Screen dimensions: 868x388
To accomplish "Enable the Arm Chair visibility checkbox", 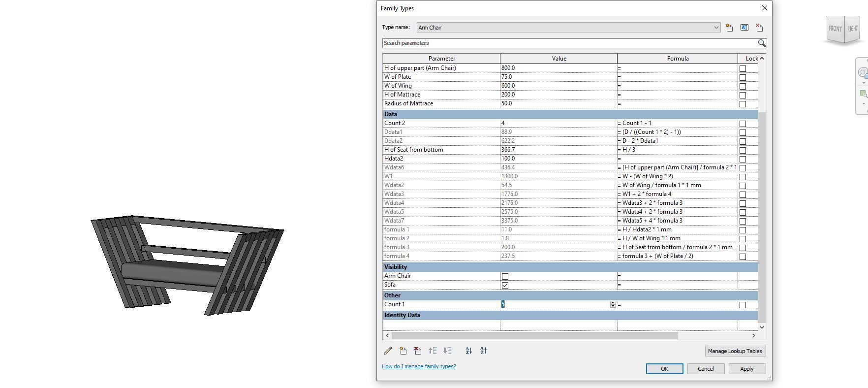I will tap(505, 277).
